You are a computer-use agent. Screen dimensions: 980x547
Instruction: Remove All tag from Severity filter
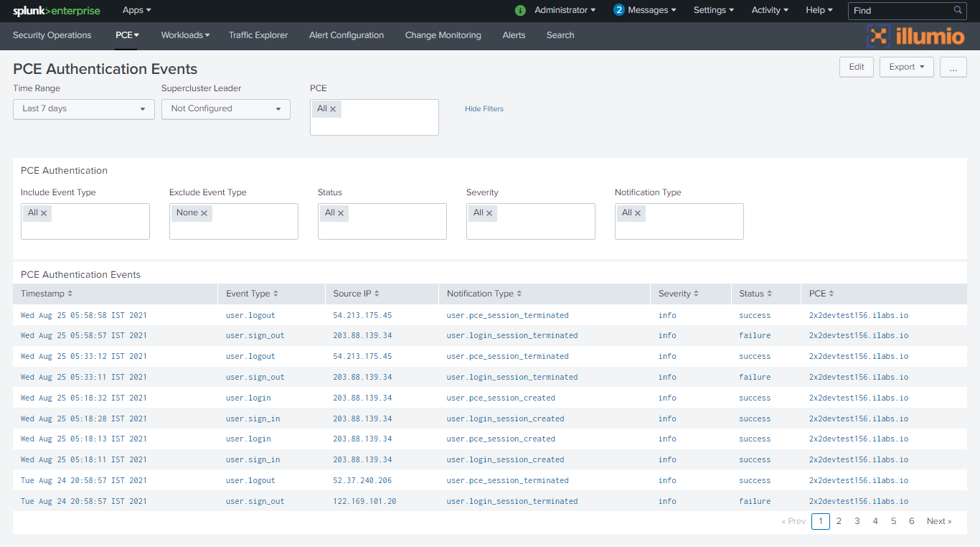pos(489,213)
